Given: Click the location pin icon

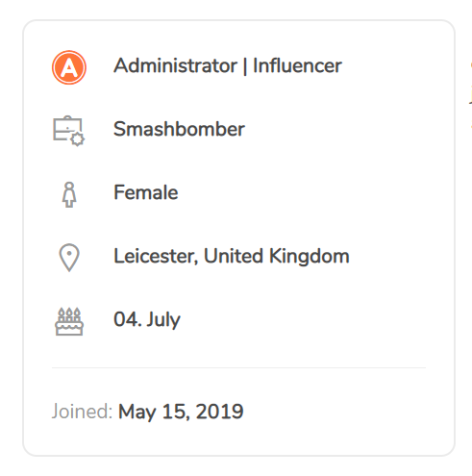Looking at the screenshot, I should [x=69, y=258].
